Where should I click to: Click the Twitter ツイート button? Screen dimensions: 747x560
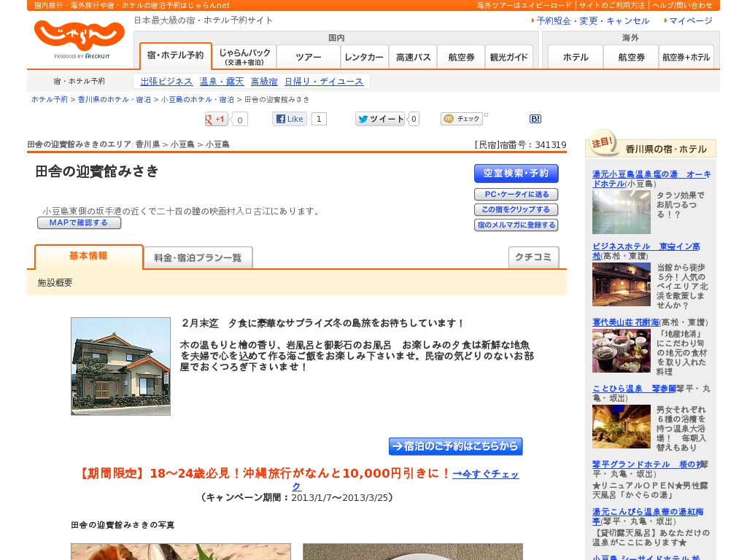pos(380,119)
